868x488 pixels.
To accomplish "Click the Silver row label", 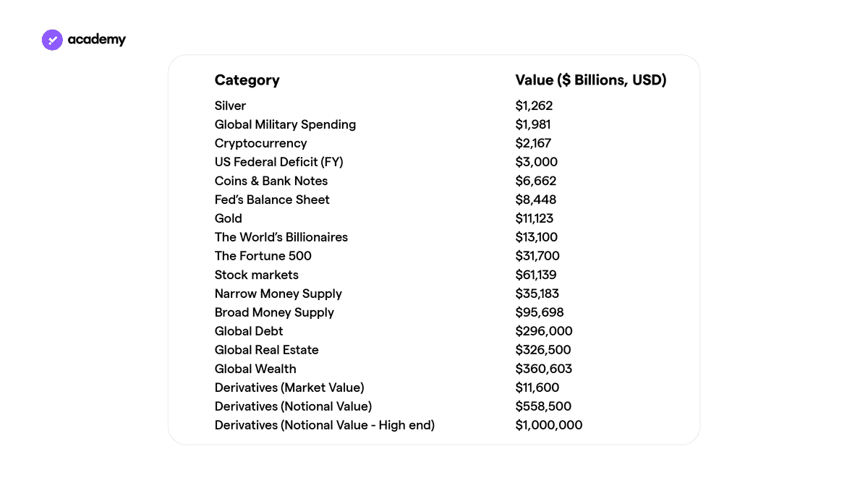I will pyautogui.click(x=231, y=106).
